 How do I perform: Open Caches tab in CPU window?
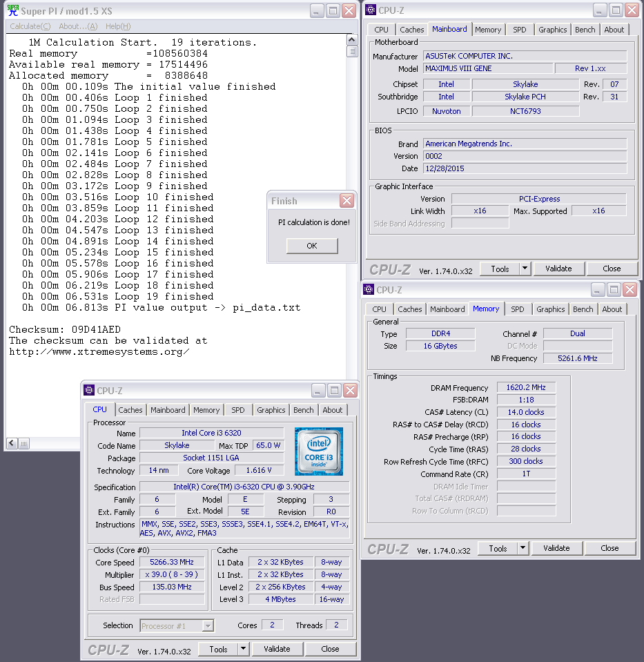[x=130, y=410]
